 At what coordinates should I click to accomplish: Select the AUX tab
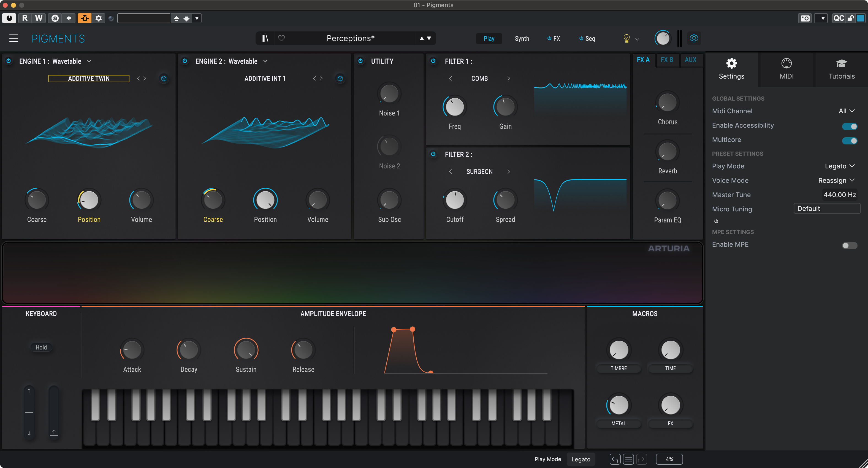click(x=690, y=60)
